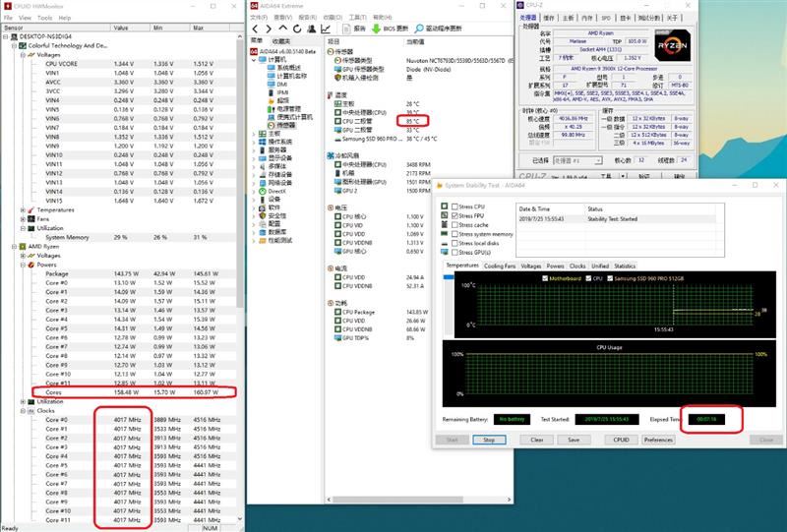Stop the stability test

pos(489,440)
